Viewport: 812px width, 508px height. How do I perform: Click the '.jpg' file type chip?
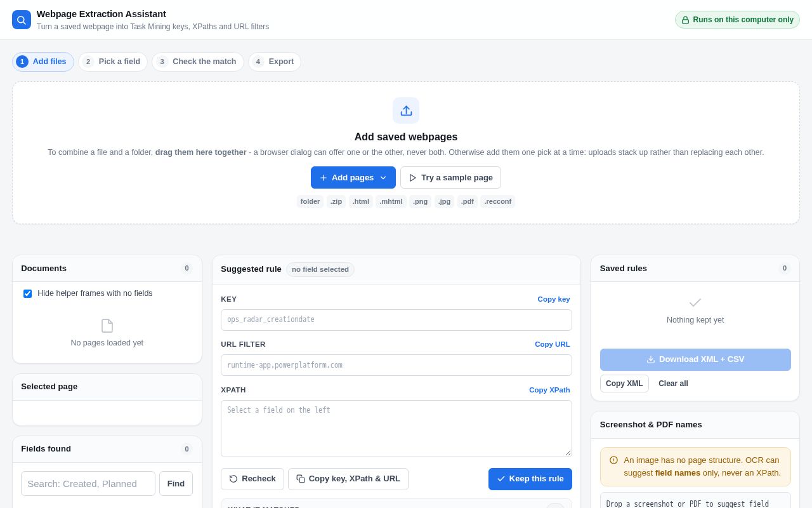coord(444,201)
